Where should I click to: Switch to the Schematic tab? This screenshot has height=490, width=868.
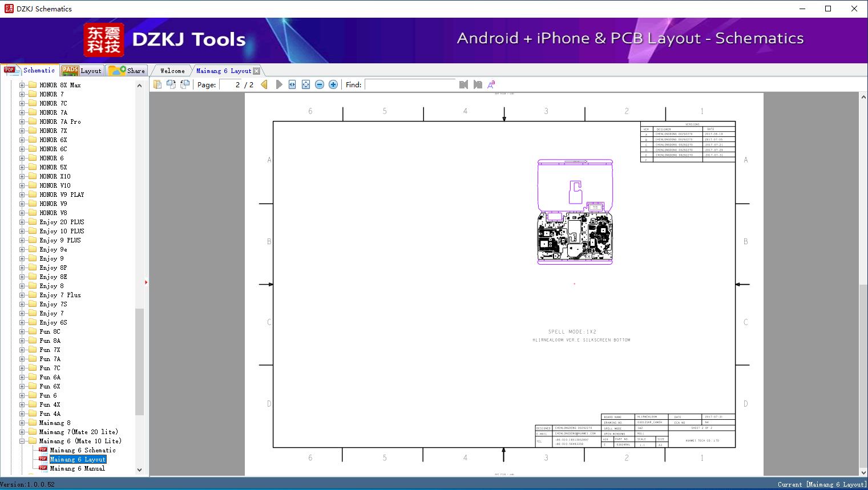click(x=30, y=70)
